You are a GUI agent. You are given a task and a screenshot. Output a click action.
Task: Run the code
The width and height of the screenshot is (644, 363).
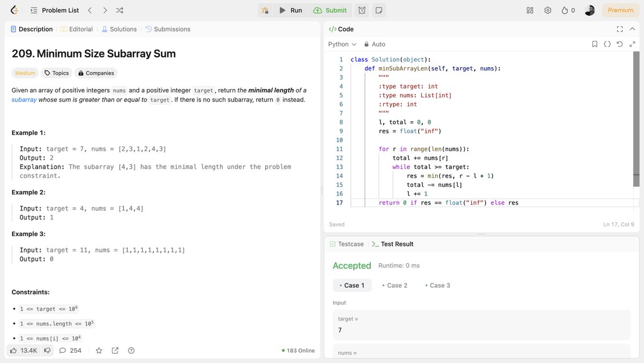290,10
